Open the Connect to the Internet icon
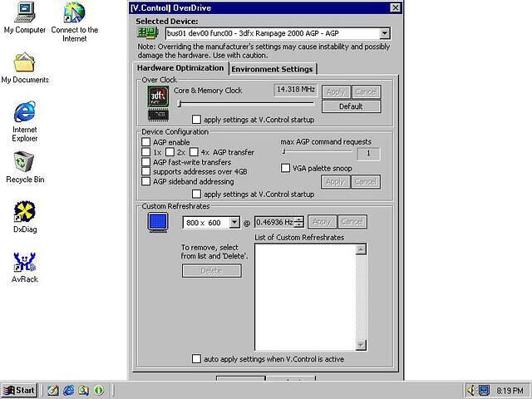Viewport: 532px width, 399px height. coord(74,12)
